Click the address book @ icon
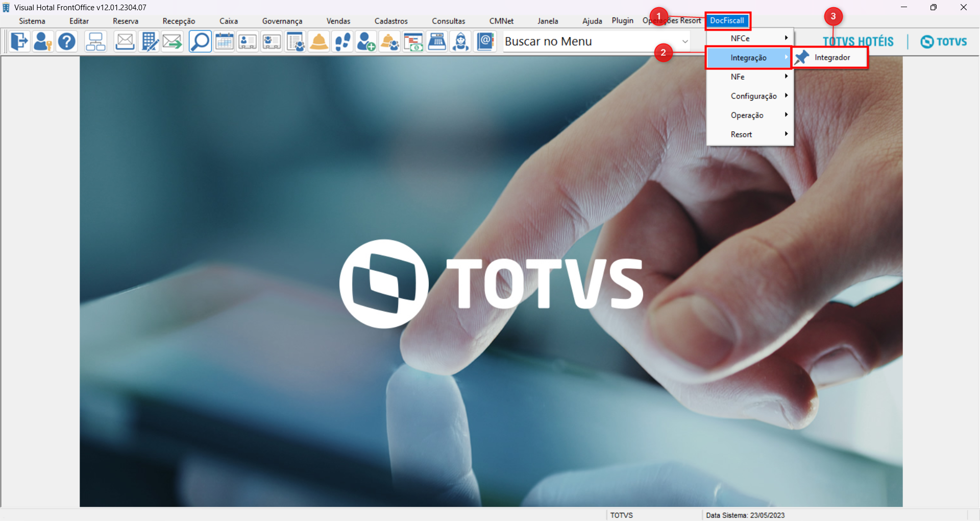This screenshot has height=521, width=980. click(485, 41)
